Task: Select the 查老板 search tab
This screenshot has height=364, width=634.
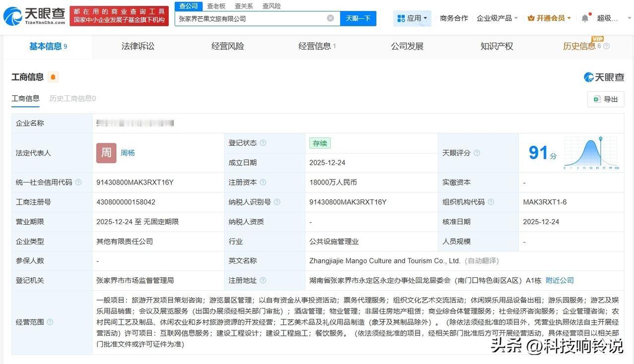Action: point(216,6)
